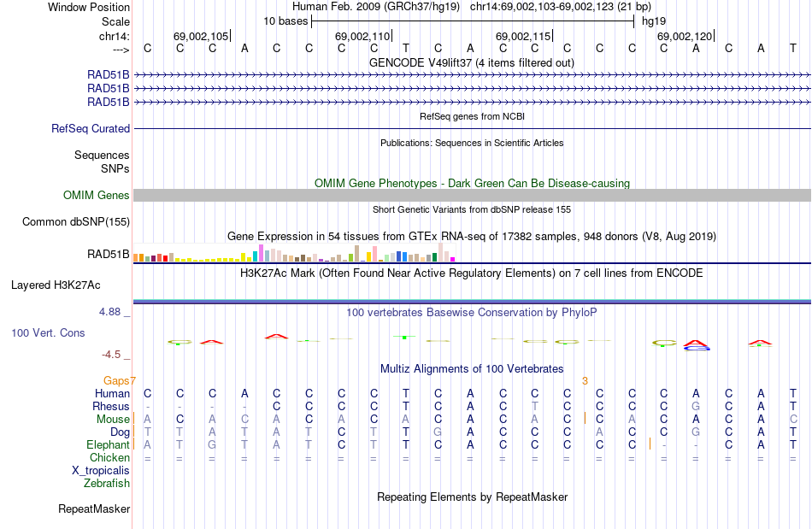The height and width of the screenshot is (529, 812).
Task: Click the RepeatMasker track label
Action: 94,508
